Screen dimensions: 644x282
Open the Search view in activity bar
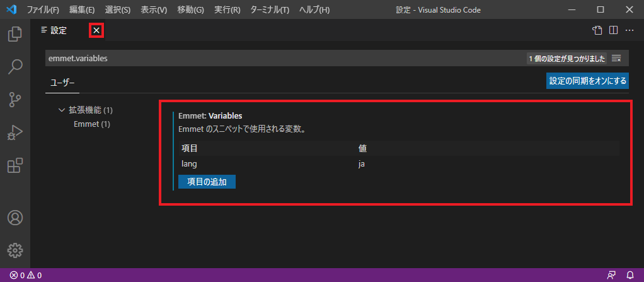click(15, 66)
